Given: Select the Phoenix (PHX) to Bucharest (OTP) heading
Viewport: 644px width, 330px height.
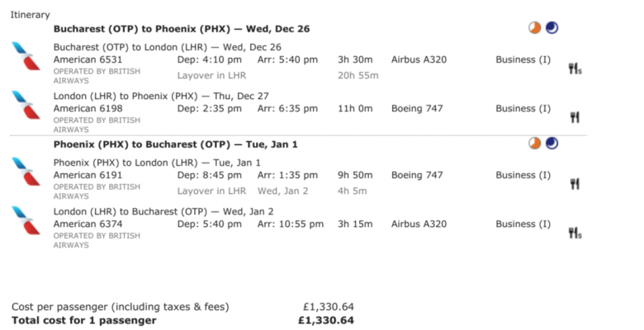Looking at the screenshot, I should click(175, 144).
